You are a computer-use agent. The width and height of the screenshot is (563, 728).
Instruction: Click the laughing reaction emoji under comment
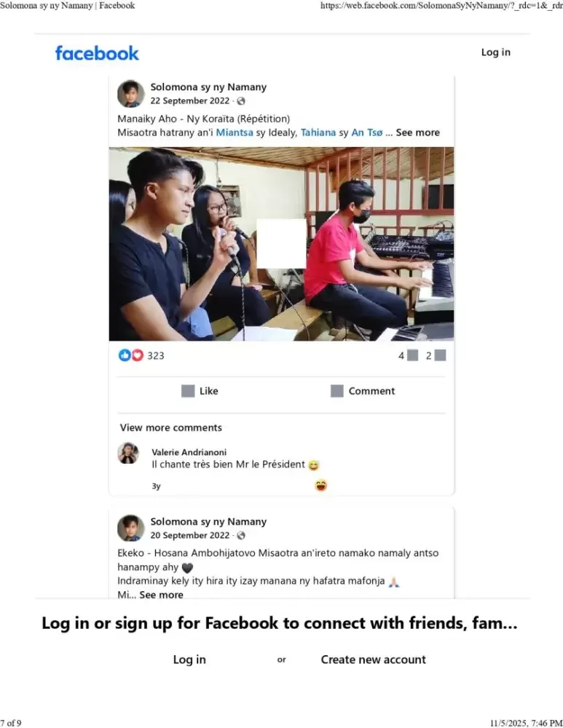tap(321, 486)
